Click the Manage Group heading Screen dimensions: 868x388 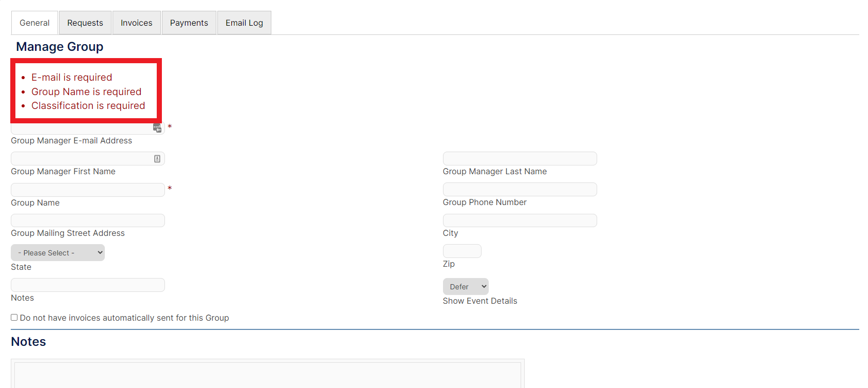[60, 47]
